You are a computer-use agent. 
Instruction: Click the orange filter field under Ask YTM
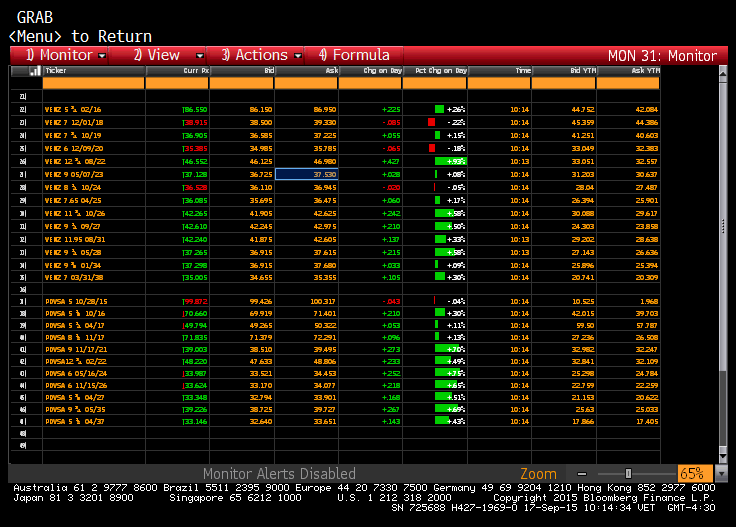click(x=628, y=83)
